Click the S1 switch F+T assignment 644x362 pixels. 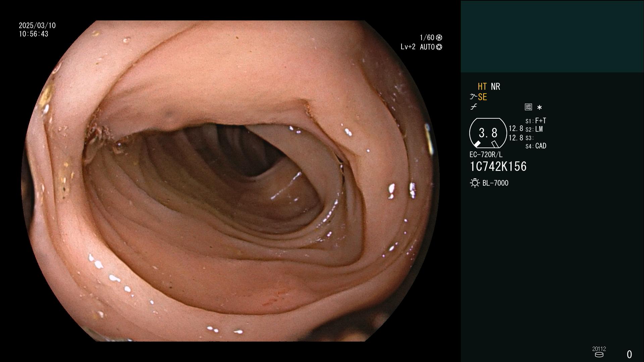[536, 121]
